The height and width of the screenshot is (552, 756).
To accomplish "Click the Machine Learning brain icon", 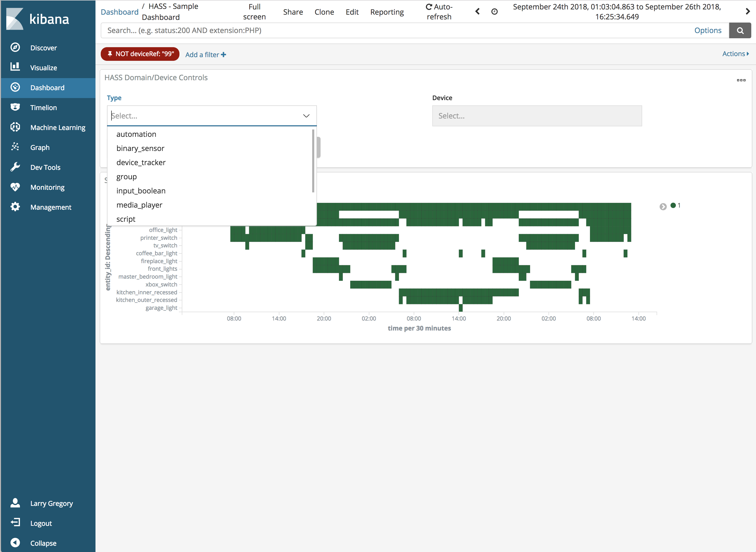I will click(x=15, y=127).
